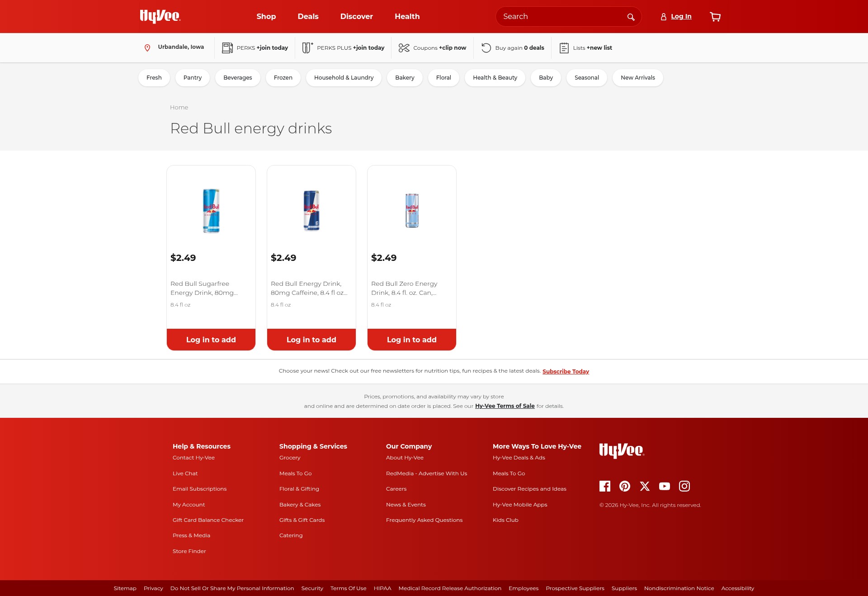Log in to add Red Bull Energy Drink 80mg
This screenshot has width=868, height=596.
[311, 340]
